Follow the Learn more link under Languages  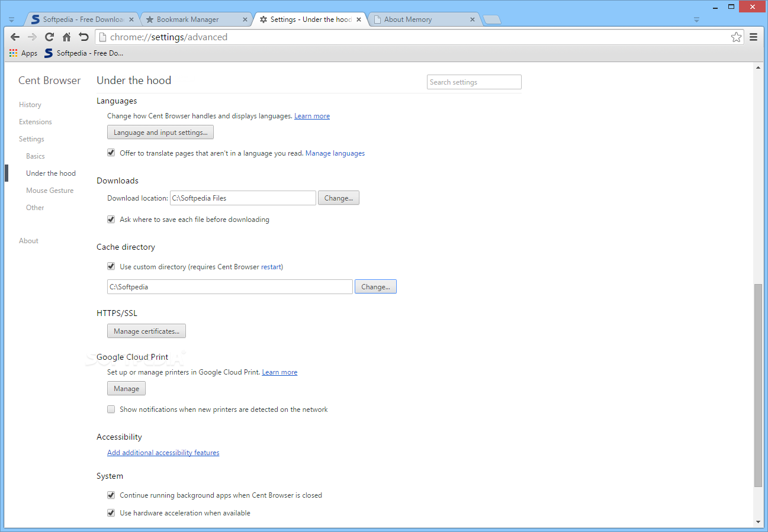[312, 116]
